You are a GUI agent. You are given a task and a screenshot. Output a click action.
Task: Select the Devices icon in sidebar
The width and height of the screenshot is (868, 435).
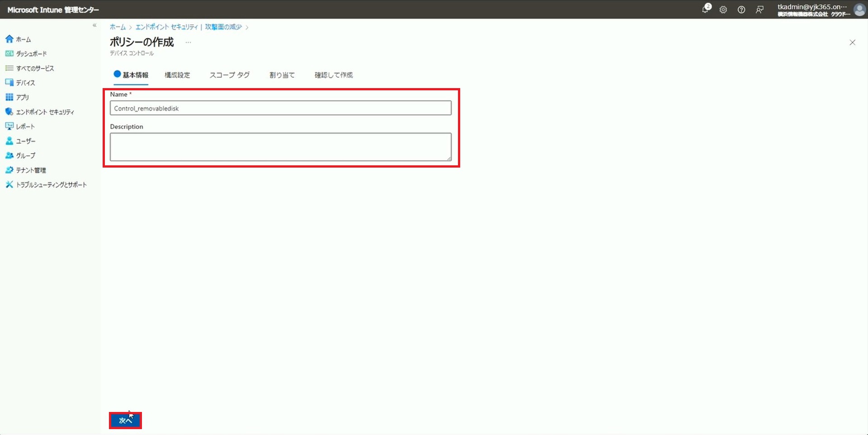(x=9, y=83)
